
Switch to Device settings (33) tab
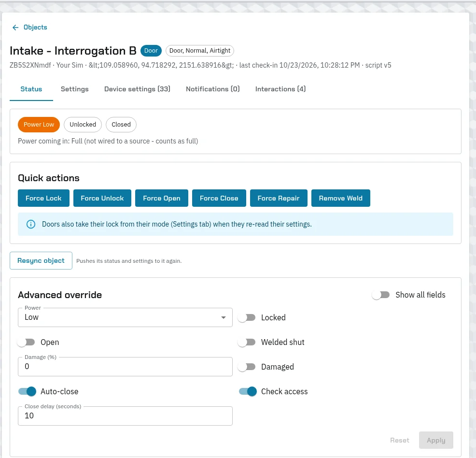pos(137,89)
